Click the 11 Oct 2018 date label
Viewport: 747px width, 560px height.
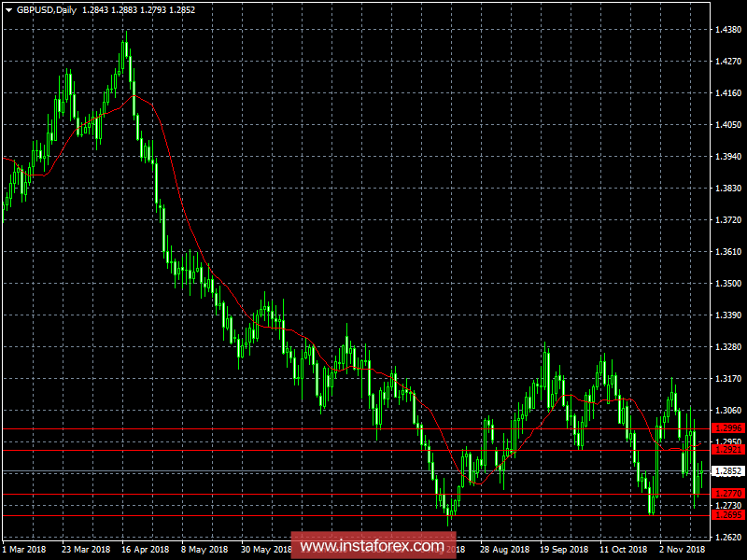tap(623, 549)
